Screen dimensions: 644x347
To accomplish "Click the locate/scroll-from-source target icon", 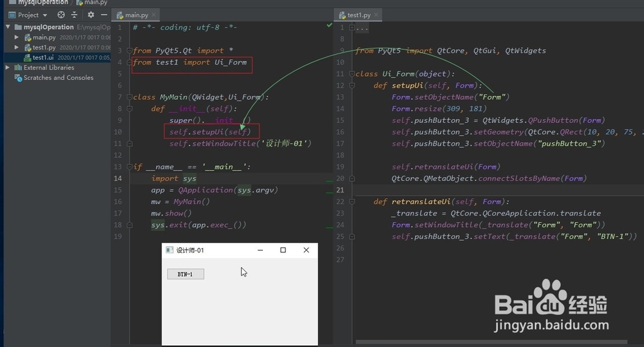I will point(61,15).
